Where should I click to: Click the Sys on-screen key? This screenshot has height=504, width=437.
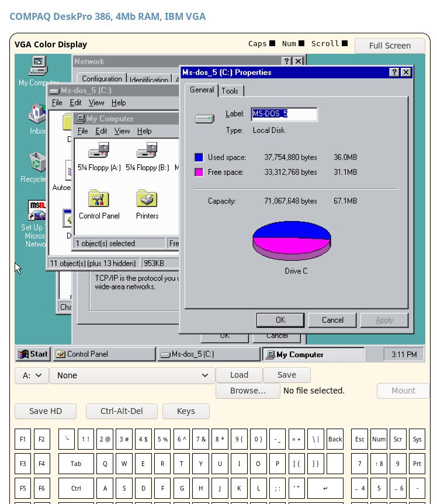point(417,439)
